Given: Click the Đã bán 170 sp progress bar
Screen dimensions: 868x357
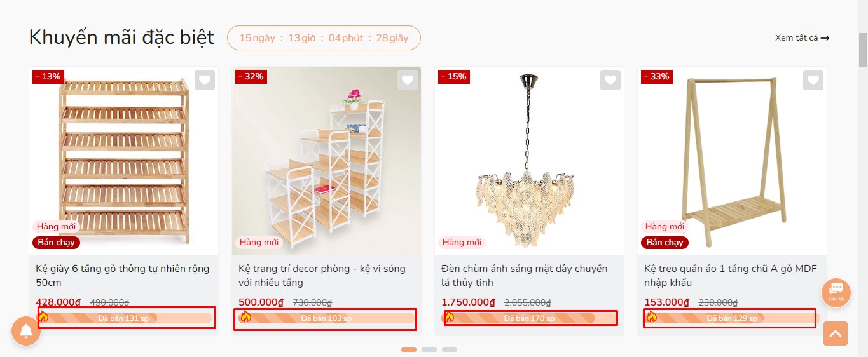Looking at the screenshot, I should 529,318.
